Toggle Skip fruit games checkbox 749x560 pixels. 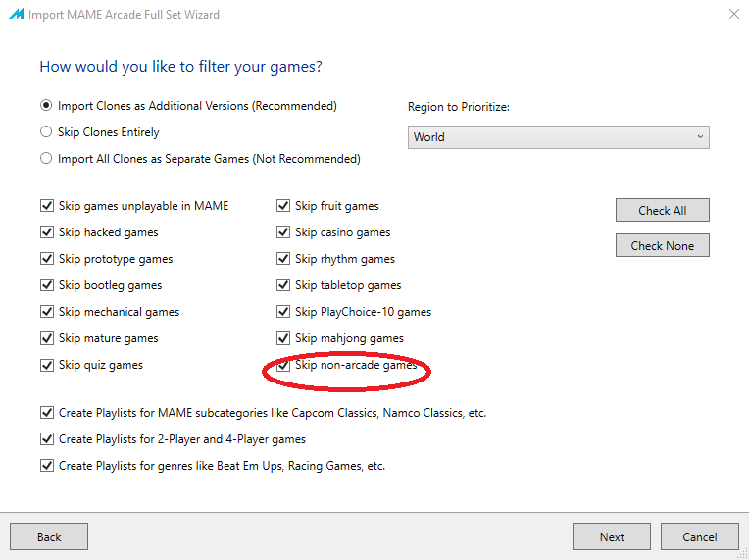pyautogui.click(x=283, y=206)
